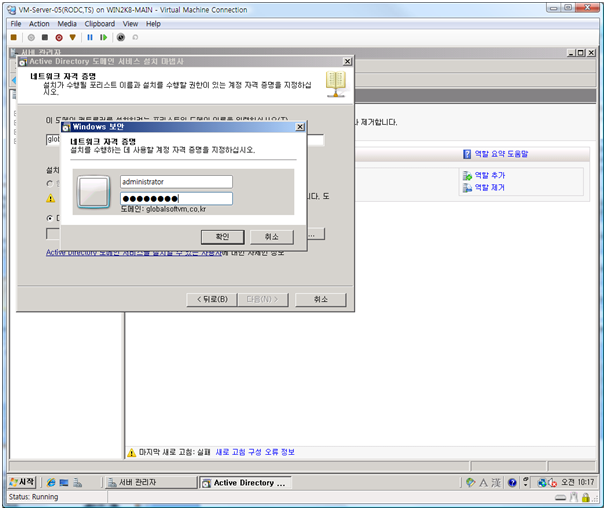The width and height of the screenshot is (606, 510).
Task: Click the yellow warning icon in wizard
Action: coord(51,198)
